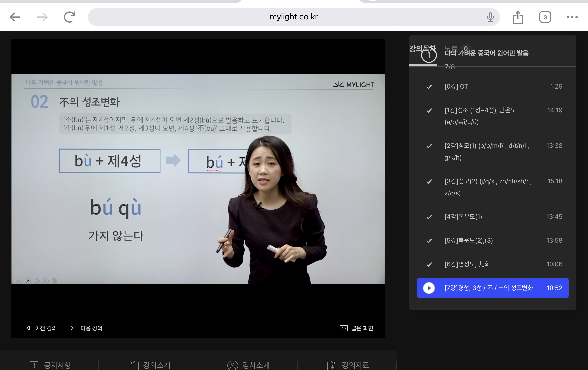Skip to next lecture 다음 강의
The width and height of the screenshot is (588, 370).
click(86, 328)
